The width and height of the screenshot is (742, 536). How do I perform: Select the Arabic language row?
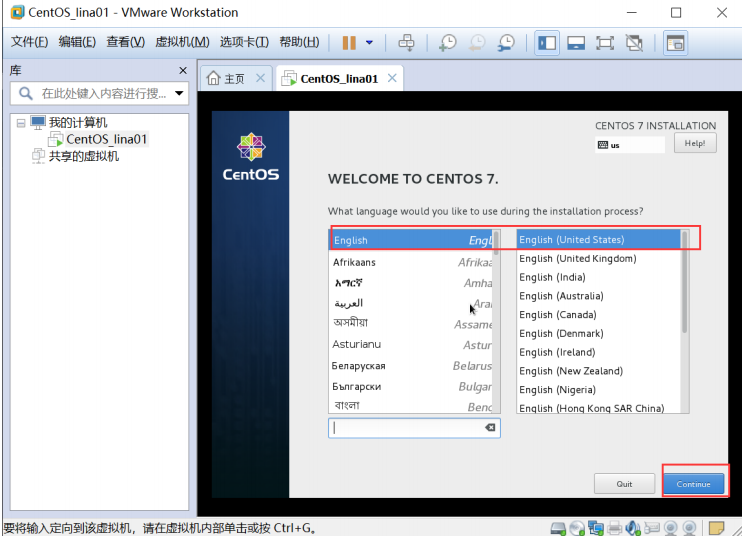(411, 303)
